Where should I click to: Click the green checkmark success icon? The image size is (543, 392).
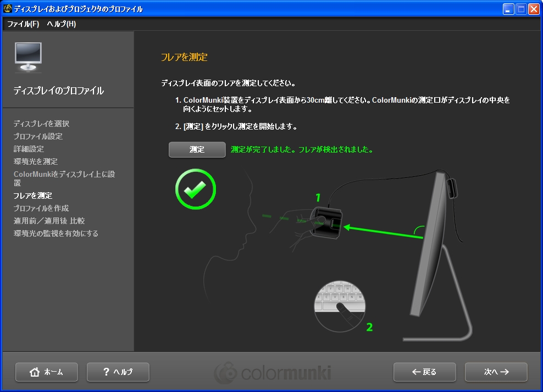pos(195,189)
